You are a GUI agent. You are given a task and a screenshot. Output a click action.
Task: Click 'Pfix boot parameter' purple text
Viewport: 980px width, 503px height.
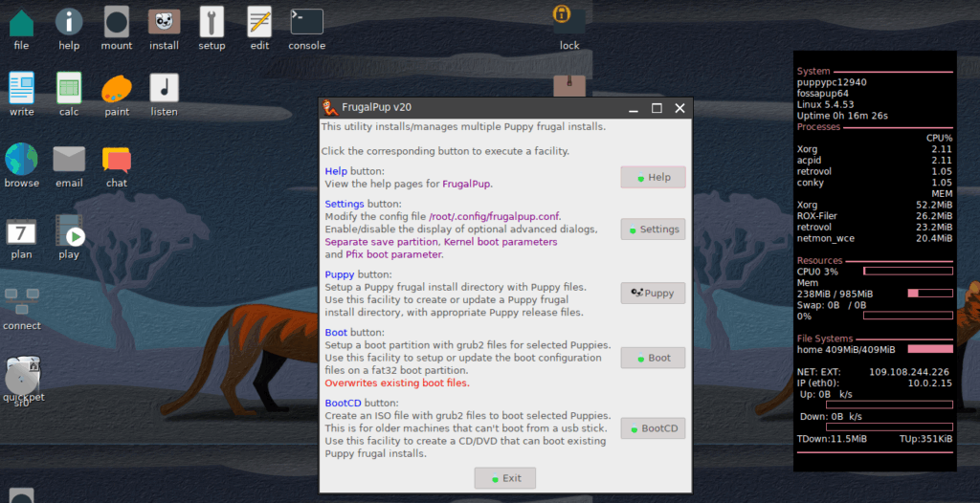coord(393,255)
